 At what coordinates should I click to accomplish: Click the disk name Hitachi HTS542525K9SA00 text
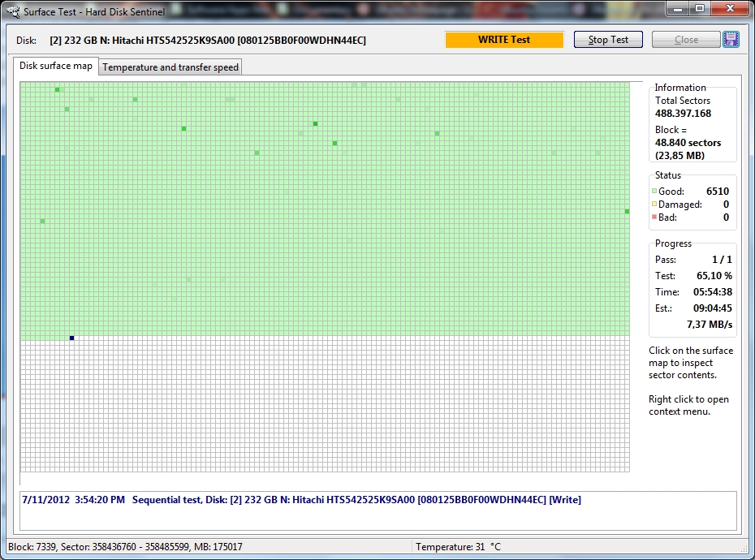(x=208, y=41)
